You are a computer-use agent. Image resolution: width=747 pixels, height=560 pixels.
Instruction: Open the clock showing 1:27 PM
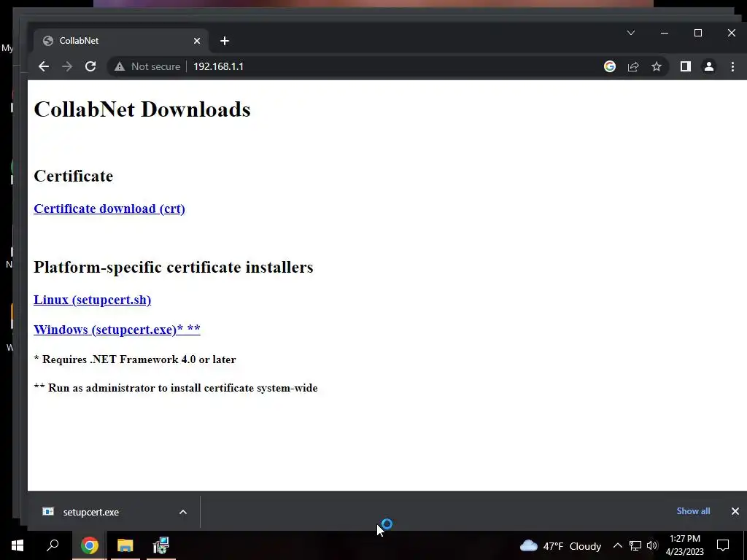coord(684,545)
